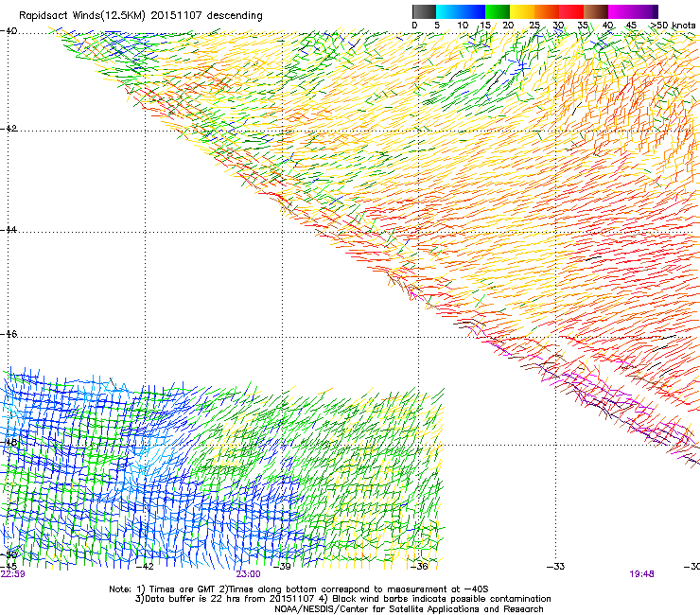Click the longitude label '-45'

[x=9, y=567]
